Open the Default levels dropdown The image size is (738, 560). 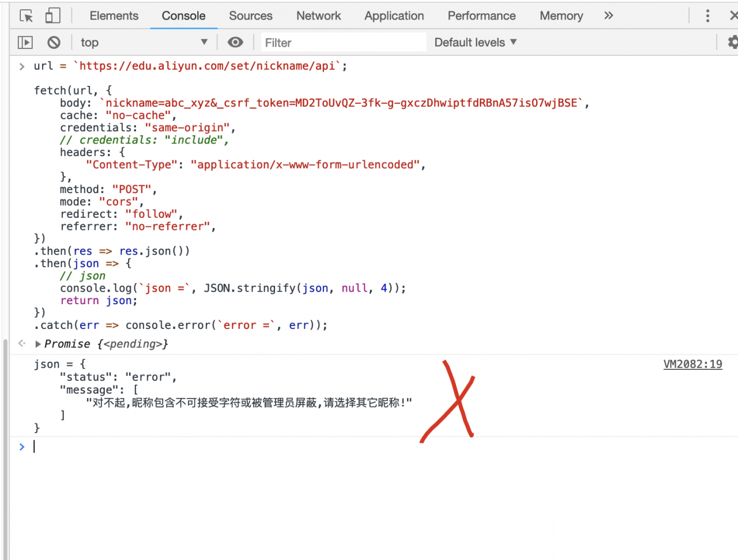point(476,42)
